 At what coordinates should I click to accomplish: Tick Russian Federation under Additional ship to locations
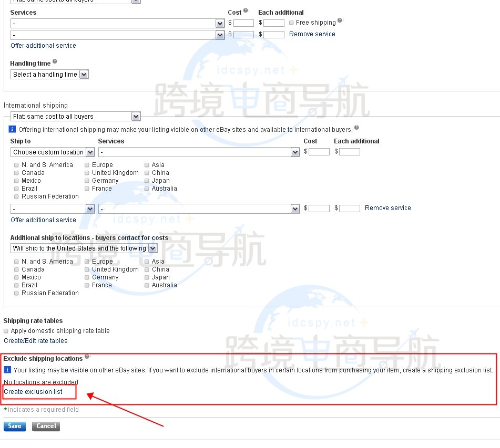16,293
